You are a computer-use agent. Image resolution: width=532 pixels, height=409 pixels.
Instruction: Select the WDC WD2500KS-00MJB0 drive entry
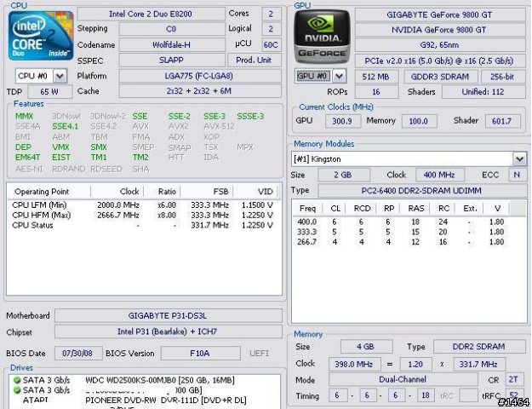[x=144, y=380]
